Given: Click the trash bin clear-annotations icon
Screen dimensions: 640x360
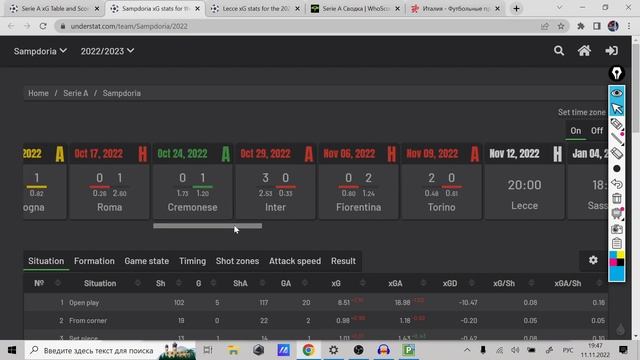Looking at the screenshot, I should tap(617, 198).
